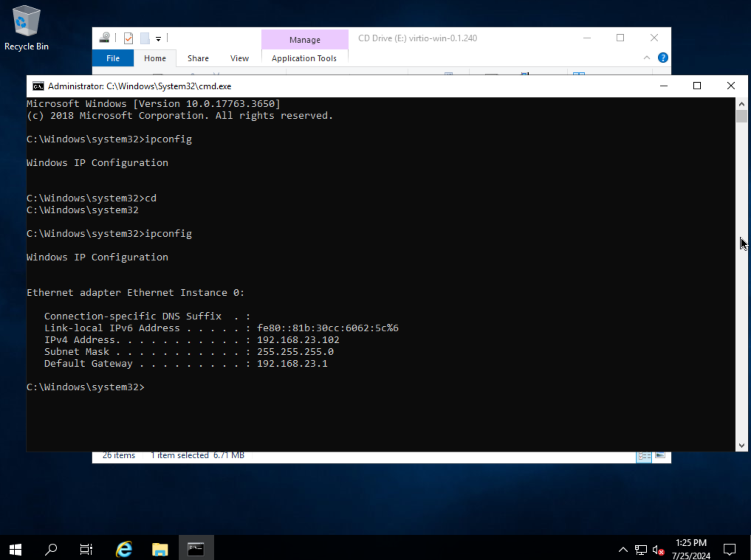Open the Action Center notifications icon
Viewport: 751px width, 560px height.
tap(729, 550)
